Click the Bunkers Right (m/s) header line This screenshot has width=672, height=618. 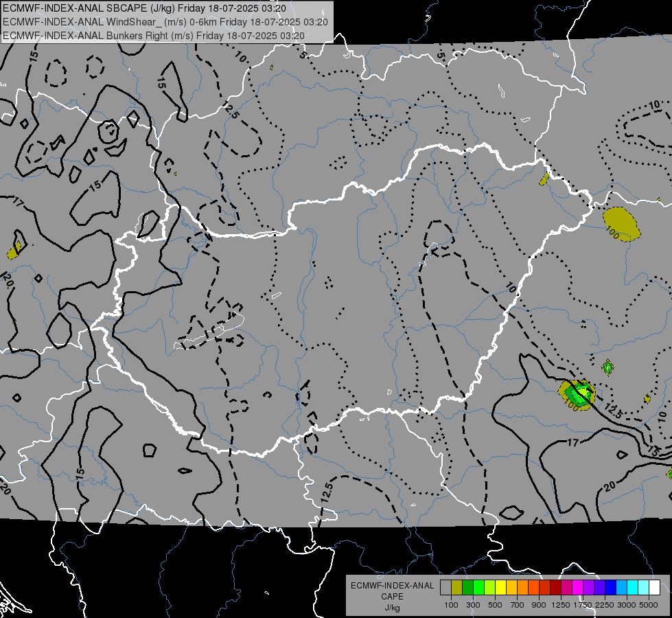154,36
